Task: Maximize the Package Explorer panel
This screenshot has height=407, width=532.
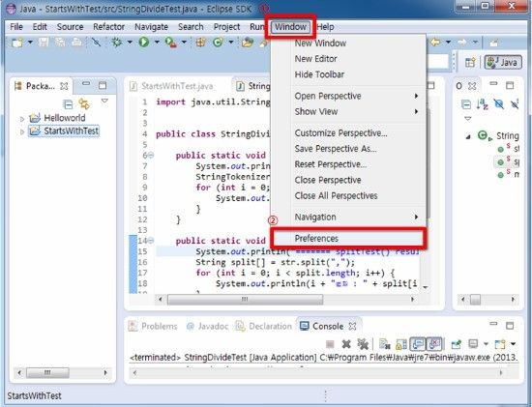Action: point(103,85)
